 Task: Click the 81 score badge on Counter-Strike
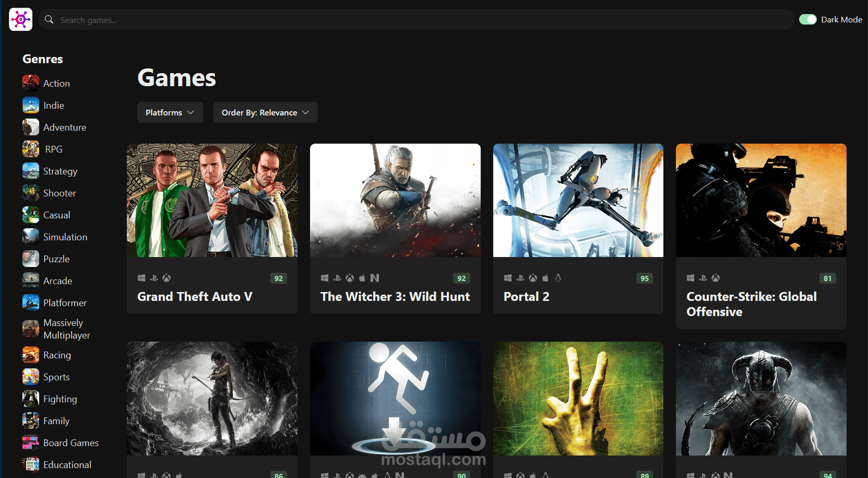pos(827,278)
